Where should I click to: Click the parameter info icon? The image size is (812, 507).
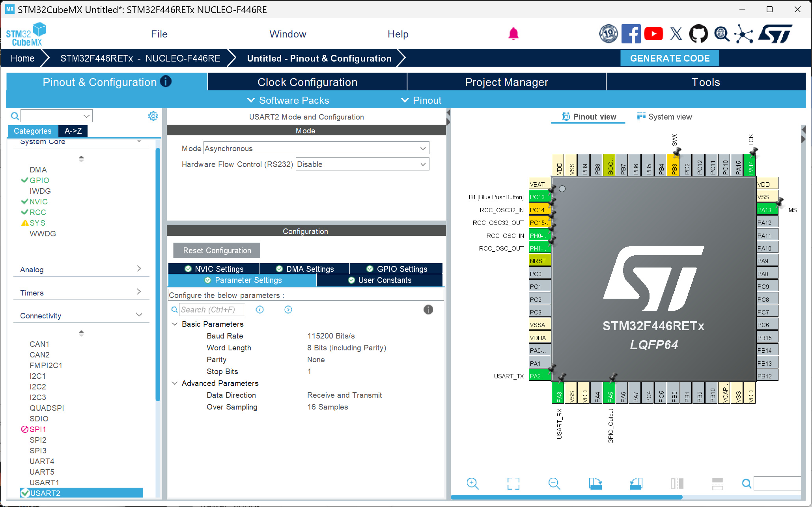coord(428,310)
